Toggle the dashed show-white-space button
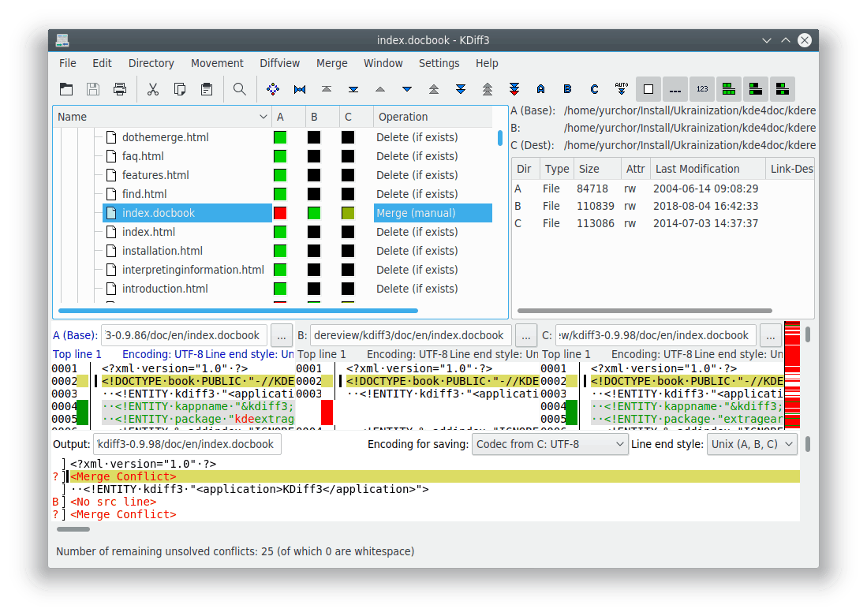This screenshot has width=867, height=616. click(x=675, y=89)
